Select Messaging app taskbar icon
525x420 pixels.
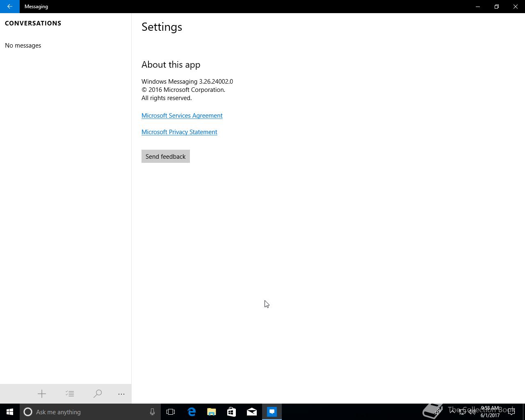click(x=272, y=412)
